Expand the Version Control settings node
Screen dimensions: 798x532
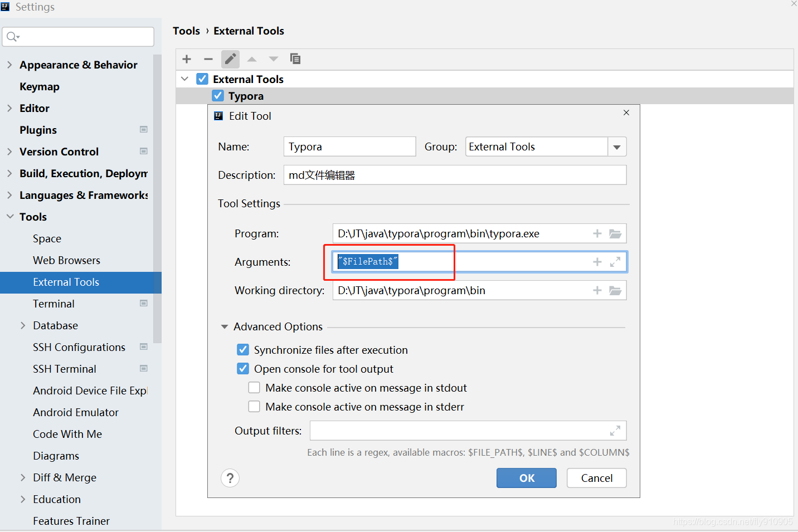9,152
